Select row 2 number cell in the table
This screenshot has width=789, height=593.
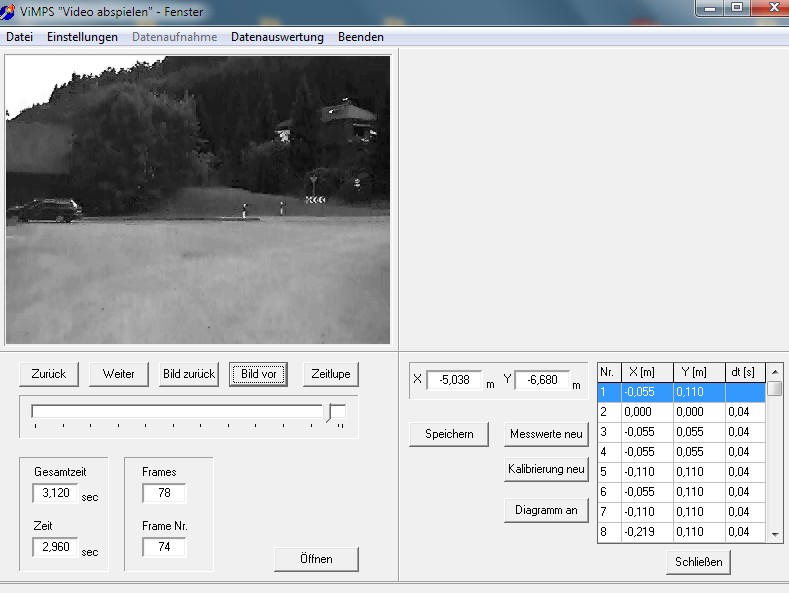point(609,412)
